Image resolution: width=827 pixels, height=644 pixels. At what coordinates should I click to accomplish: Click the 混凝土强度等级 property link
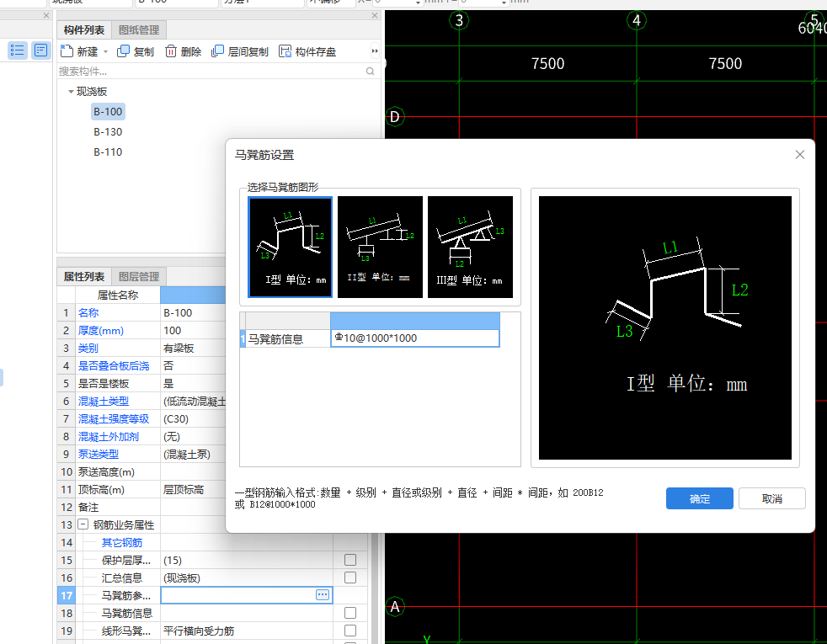[x=114, y=419]
